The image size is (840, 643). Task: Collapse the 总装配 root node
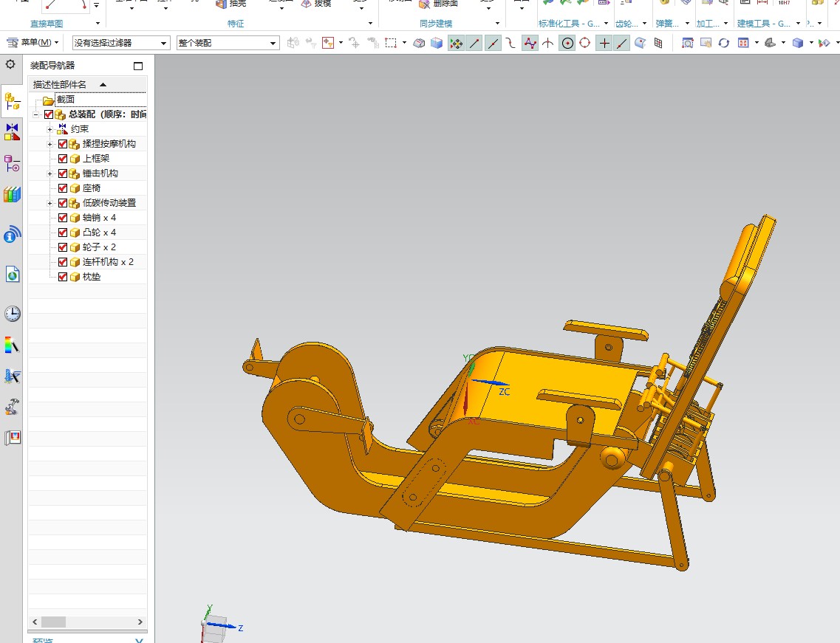point(36,114)
